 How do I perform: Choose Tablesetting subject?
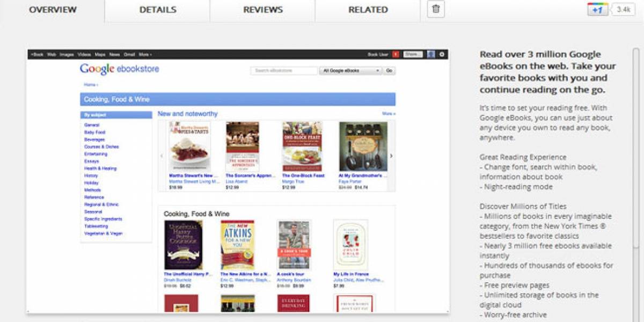[96, 226]
